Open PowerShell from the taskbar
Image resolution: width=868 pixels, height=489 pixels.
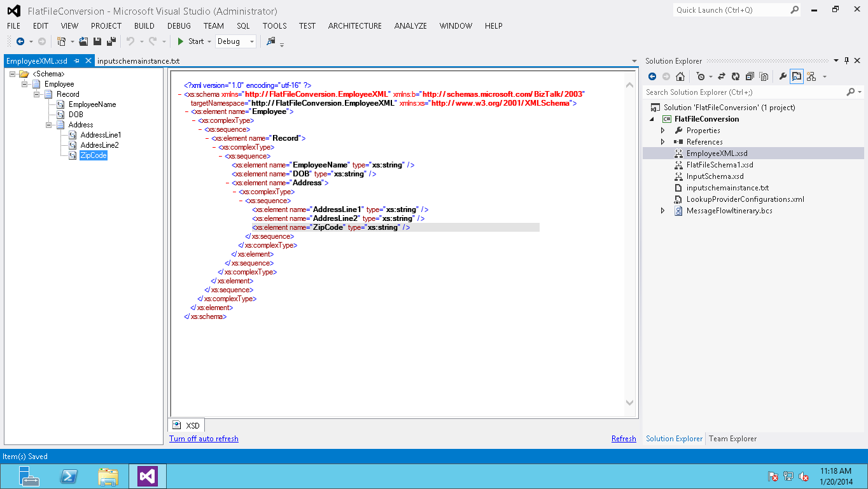point(69,476)
